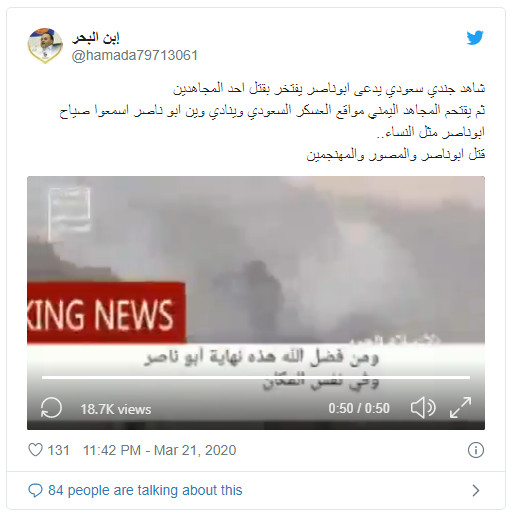Click the Arabic subtitle in video
This screenshot has width=514, height=515.
tap(262, 368)
